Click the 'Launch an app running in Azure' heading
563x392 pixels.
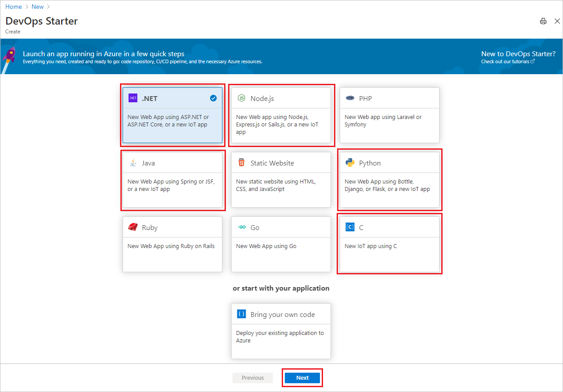[104, 54]
